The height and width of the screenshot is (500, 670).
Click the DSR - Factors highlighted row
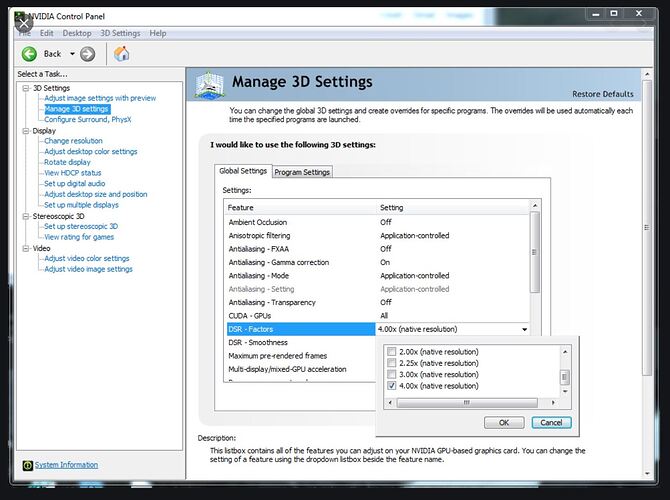coord(301,329)
